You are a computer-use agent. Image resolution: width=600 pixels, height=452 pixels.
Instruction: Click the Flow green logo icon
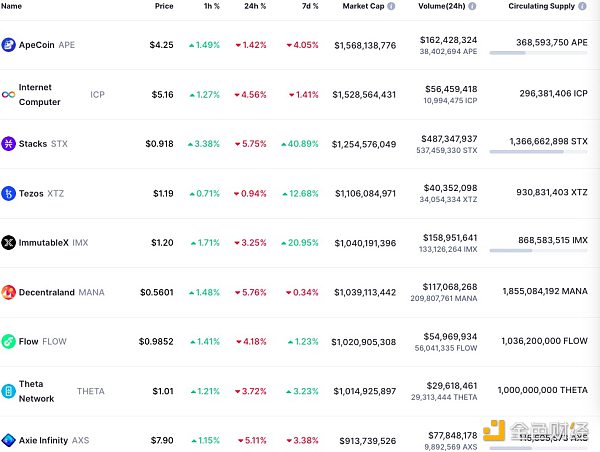pyautogui.click(x=9, y=341)
